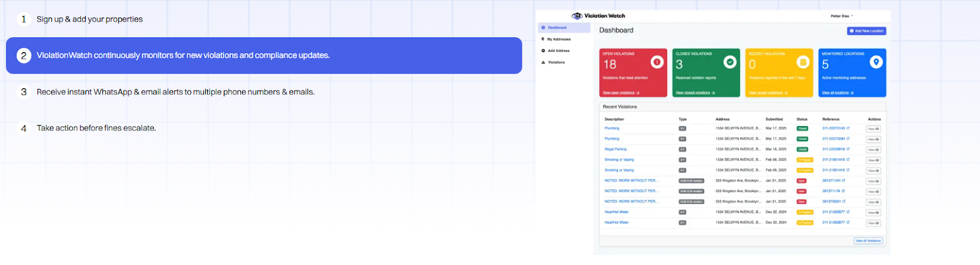This screenshot has height=265, width=980.
Task: Click the Recent Violations table heading
Action: [x=620, y=106]
